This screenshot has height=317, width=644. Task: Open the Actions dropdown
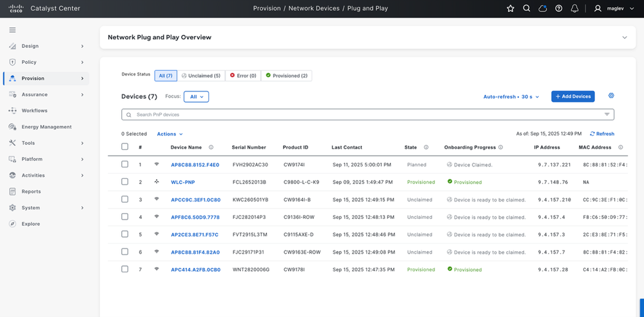[x=170, y=134]
